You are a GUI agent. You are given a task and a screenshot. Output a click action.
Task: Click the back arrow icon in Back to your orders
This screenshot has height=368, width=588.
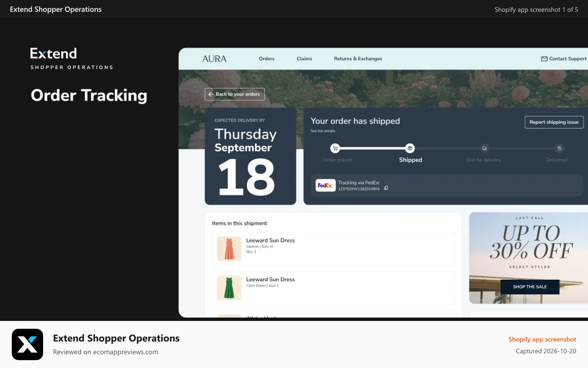pyautogui.click(x=211, y=94)
